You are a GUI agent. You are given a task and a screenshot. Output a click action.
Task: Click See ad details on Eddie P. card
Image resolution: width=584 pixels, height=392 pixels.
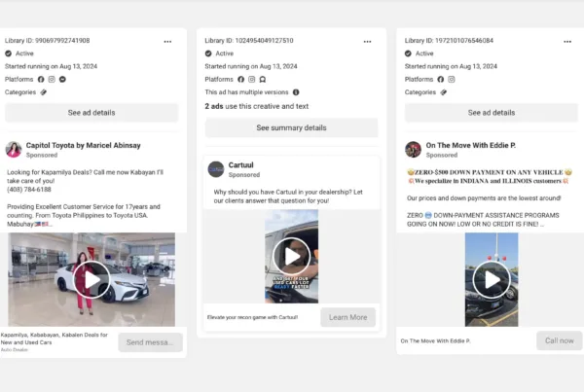point(492,113)
